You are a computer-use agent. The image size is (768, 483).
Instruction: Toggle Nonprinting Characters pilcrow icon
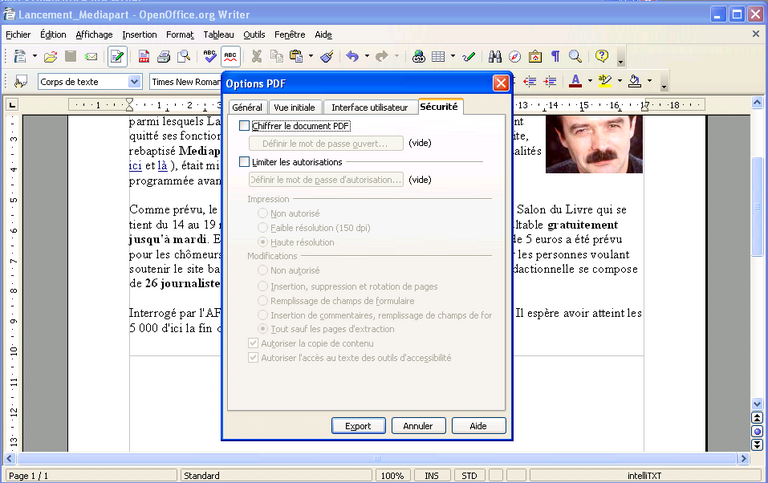555,57
